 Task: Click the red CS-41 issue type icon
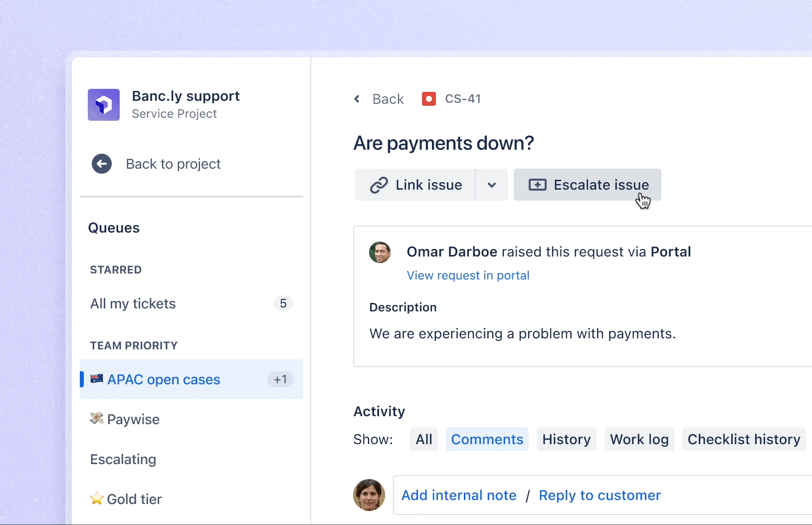tap(429, 99)
